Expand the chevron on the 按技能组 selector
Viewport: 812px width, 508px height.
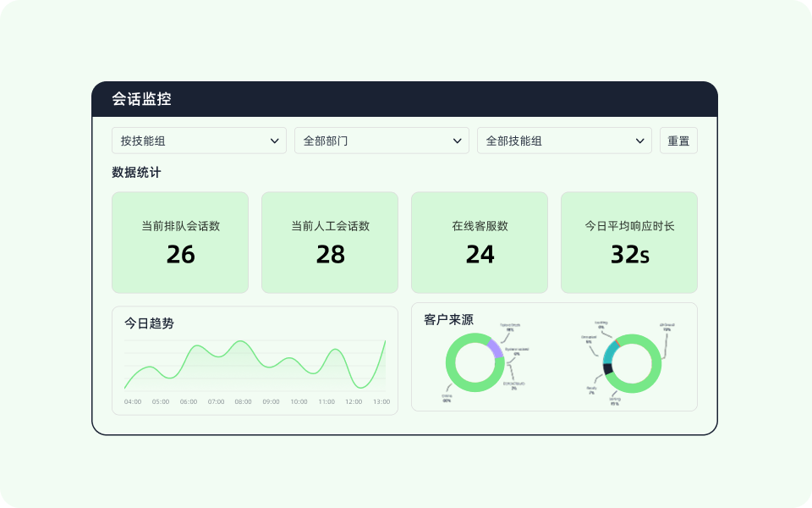pos(275,141)
